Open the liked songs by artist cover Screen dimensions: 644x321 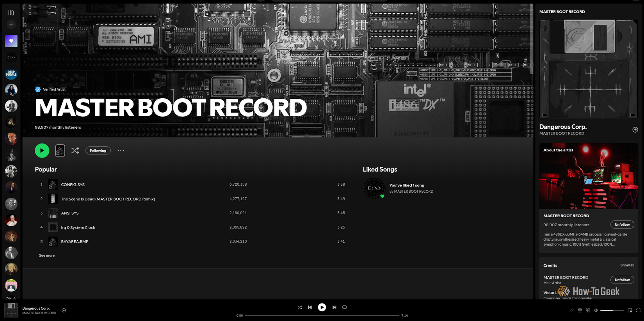click(x=374, y=188)
